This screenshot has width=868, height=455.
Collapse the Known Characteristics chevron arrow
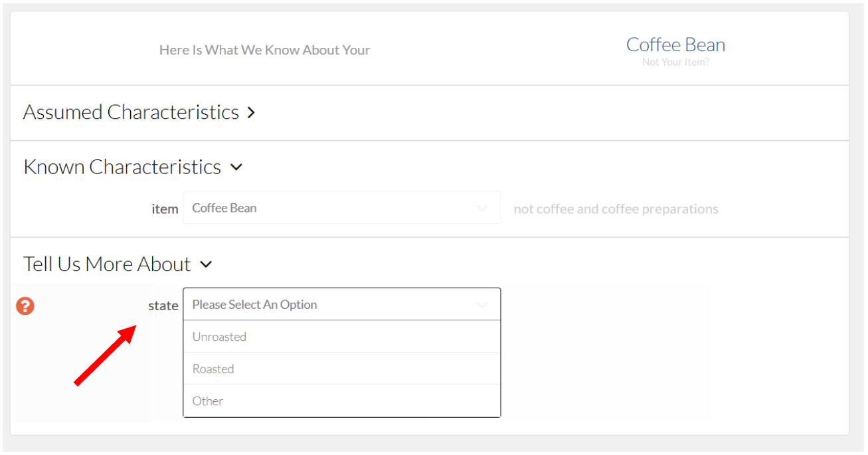(236, 167)
